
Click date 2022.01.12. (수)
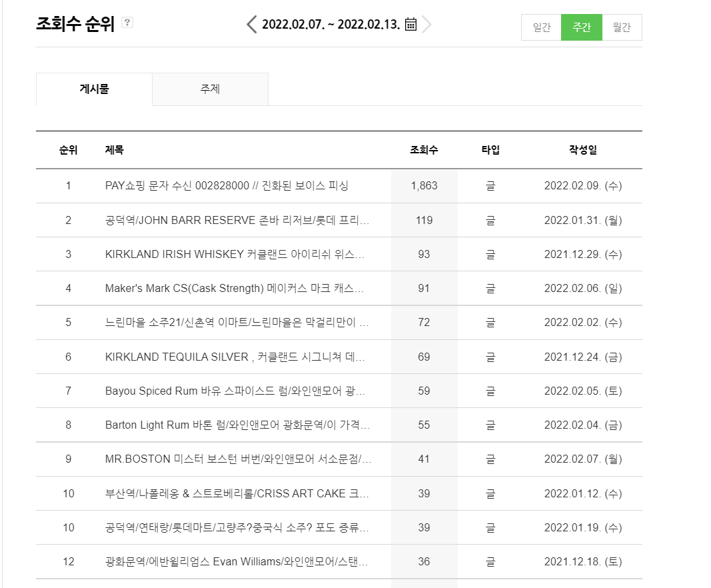pyautogui.click(x=583, y=493)
